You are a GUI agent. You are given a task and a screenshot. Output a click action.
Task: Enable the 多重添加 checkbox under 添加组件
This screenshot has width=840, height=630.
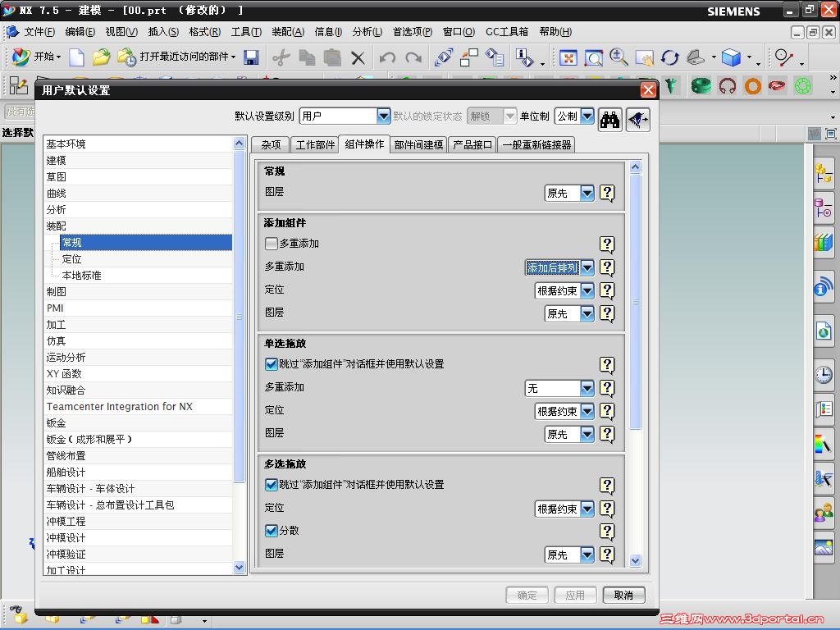point(271,244)
